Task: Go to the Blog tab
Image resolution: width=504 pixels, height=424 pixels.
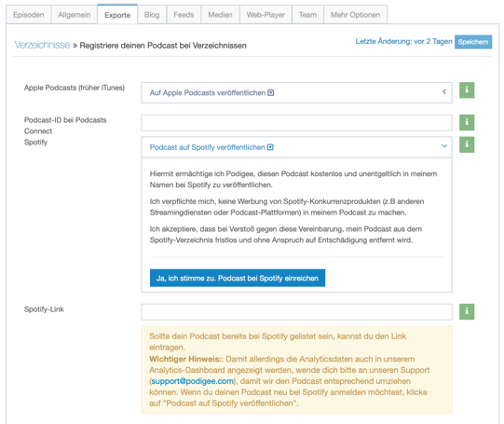Action: tap(152, 15)
